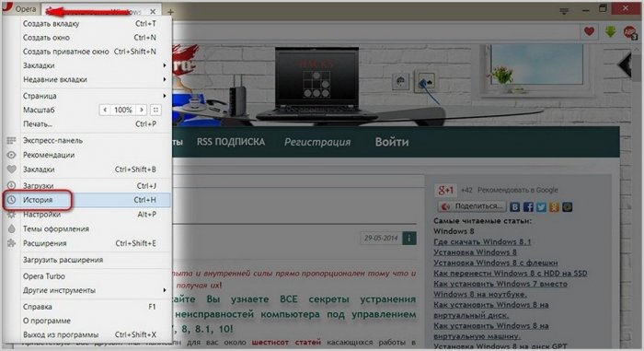Open link Установка Windows 8 с флешки
This screenshot has width=644, height=351.
(x=496, y=263)
